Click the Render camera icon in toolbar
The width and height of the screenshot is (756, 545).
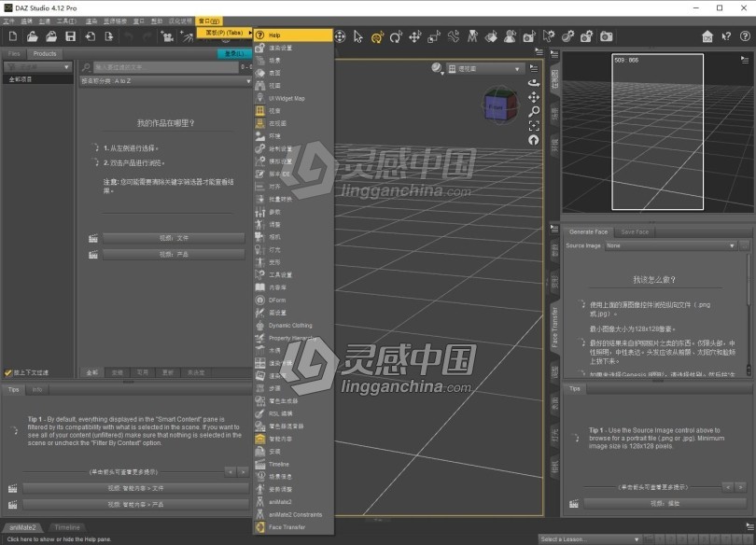coord(606,36)
